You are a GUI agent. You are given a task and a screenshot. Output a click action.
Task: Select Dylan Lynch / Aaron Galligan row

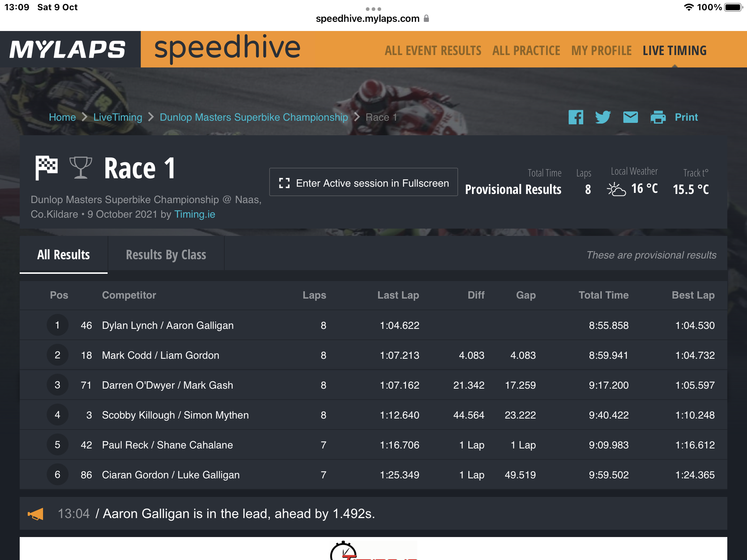(x=373, y=325)
